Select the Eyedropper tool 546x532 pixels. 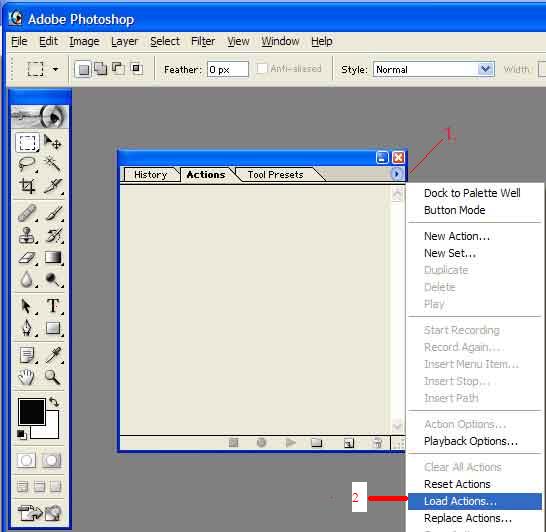53,355
